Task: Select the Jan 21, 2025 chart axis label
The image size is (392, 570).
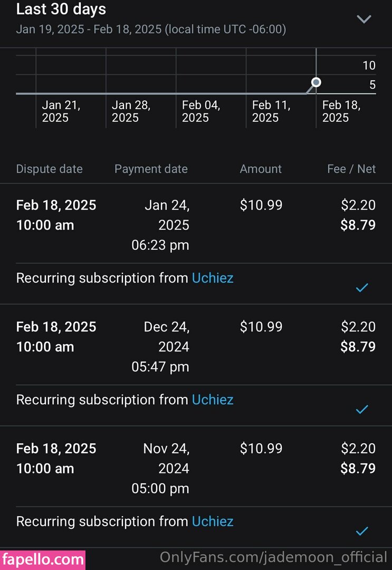Action: coord(61,111)
